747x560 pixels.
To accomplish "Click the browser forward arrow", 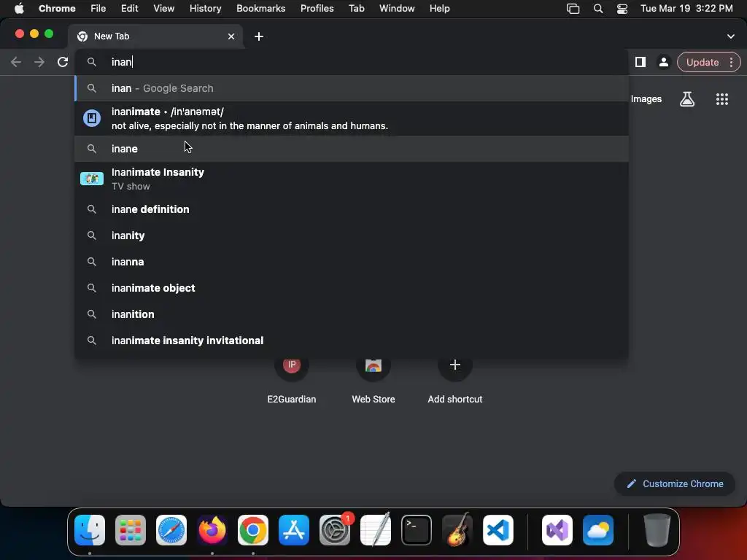I will [39, 62].
